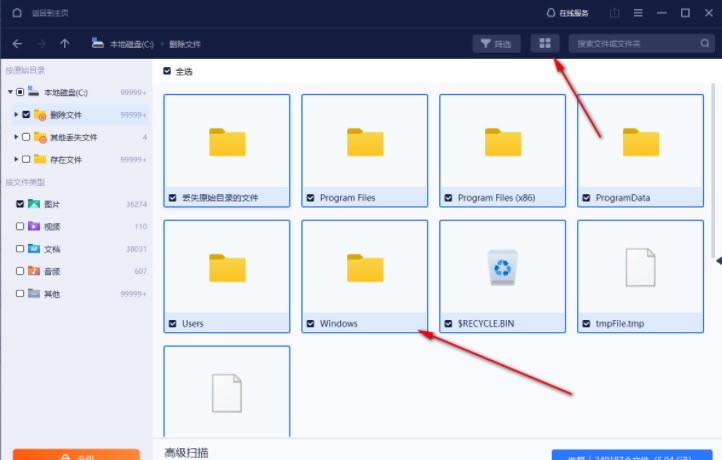Check the 音频 file type checkbox

coord(20,271)
